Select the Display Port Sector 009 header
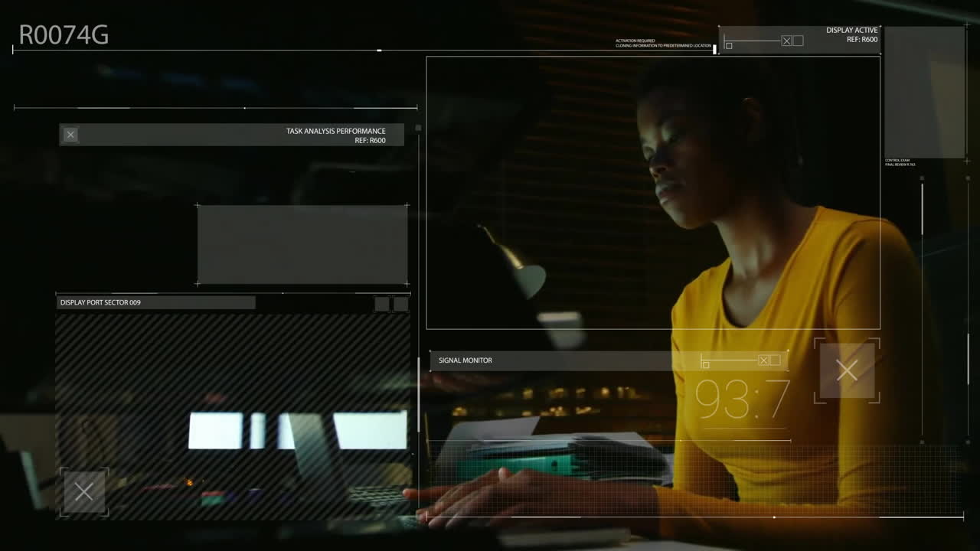Screen dimensions: 980x551 [x=100, y=302]
